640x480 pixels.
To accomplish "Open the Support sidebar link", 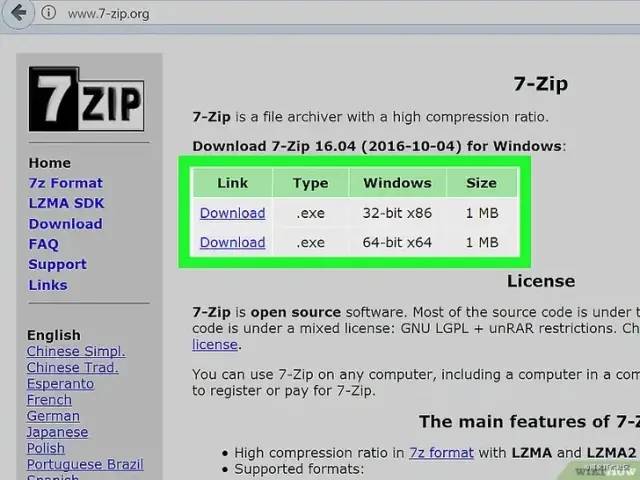I will (58, 264).
